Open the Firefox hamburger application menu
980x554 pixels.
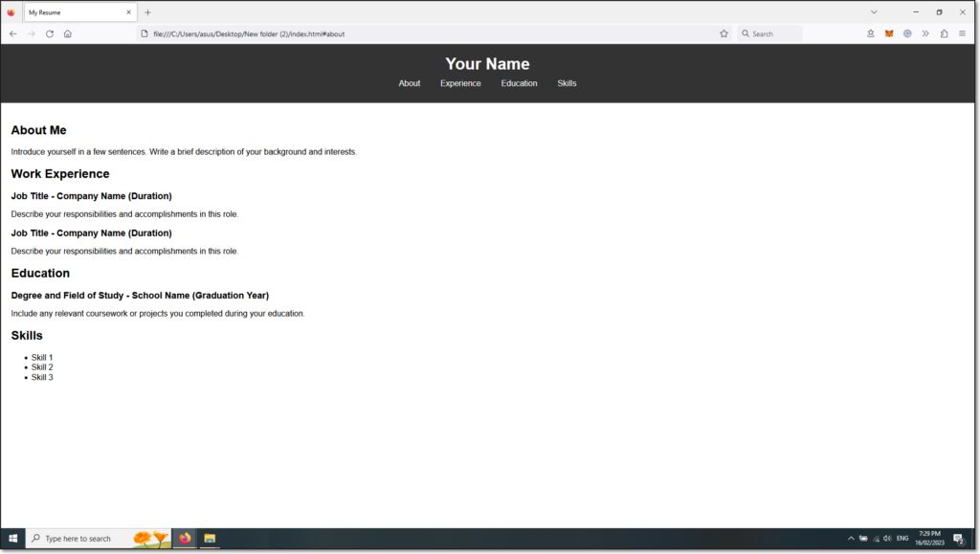coord(962,33)
